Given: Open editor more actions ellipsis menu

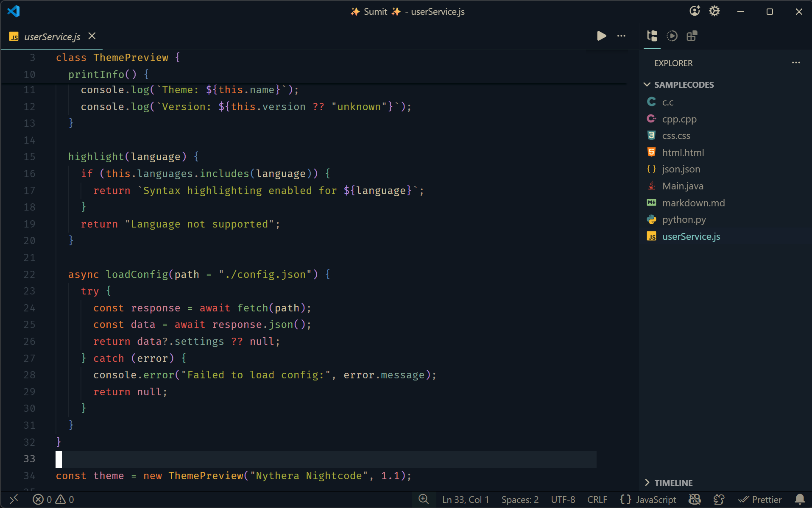Looking at the screenshot, I should pyautogui.click(x=621, y=36).
